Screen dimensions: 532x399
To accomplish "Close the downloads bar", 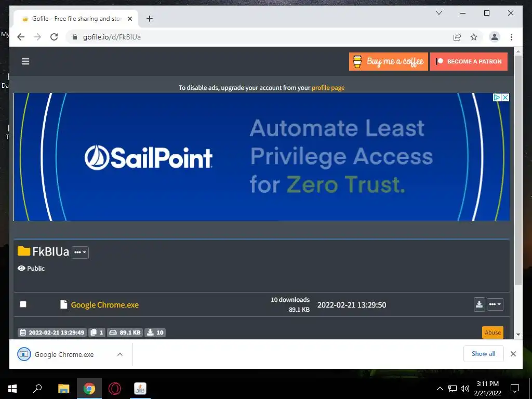I will (513, 354).
